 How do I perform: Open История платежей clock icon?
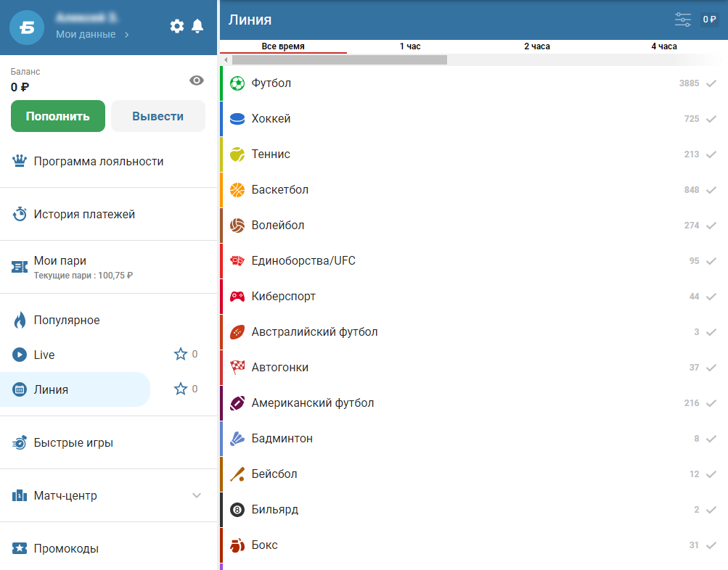pyautogui.click(x=20, y=214)
